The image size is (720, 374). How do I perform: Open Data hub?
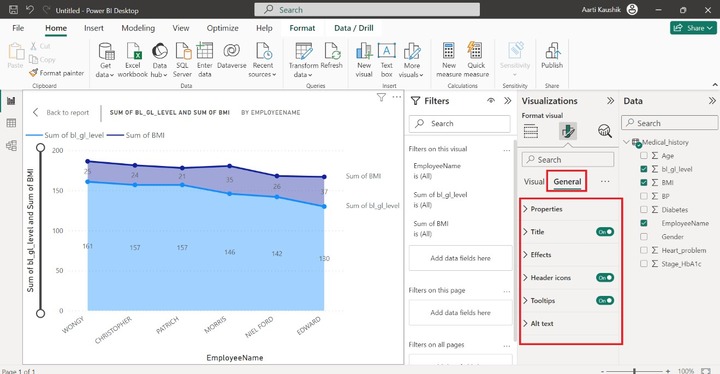click(159, 60)
